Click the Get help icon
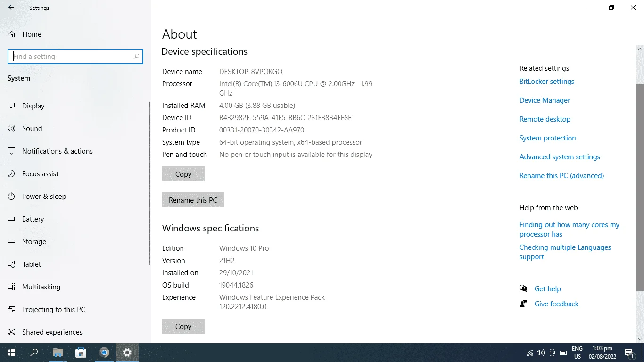Image resolution: width=644 pixels, height=362 pixels. pyautogui.click(x=523, y=288)
